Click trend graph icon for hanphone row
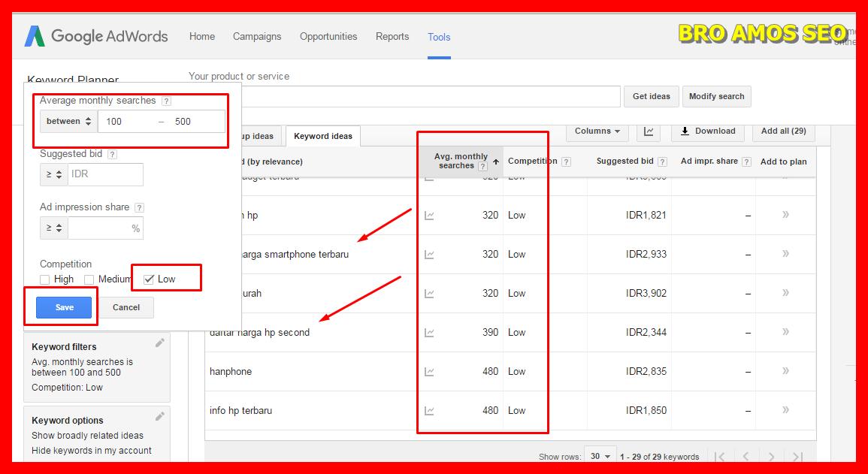The height and width of the screenshot is (474, 868). pyautogui.click(x=429, y=372)
